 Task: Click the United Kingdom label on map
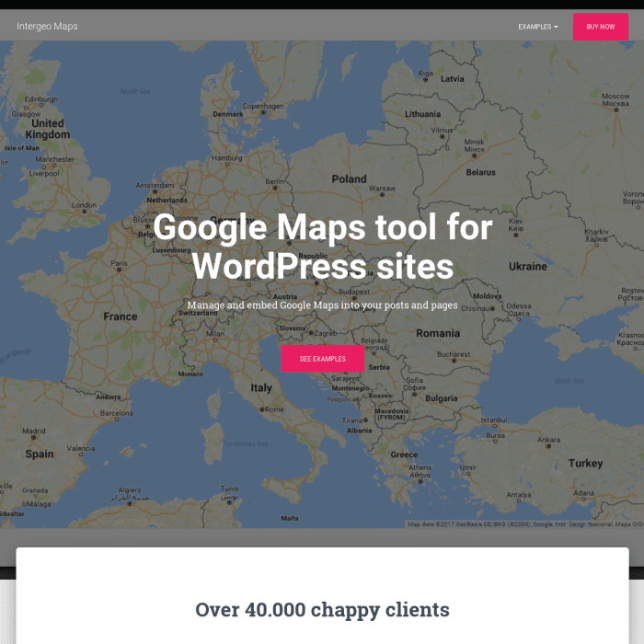[48, 129]
